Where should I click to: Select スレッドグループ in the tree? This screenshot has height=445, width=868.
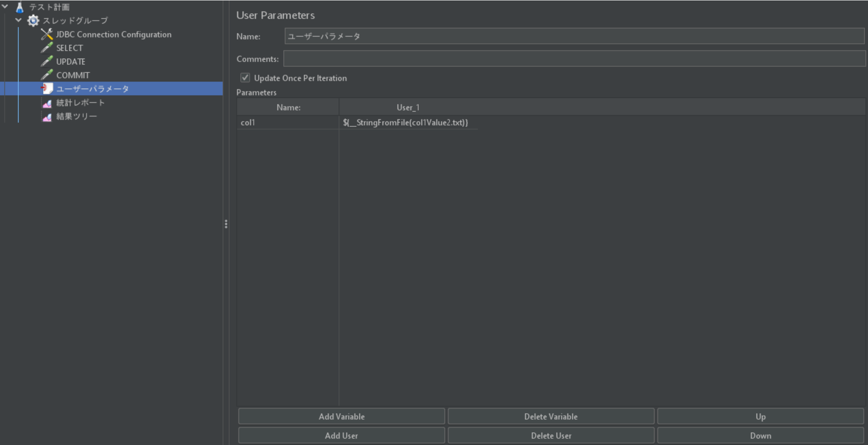click(76, 20)
